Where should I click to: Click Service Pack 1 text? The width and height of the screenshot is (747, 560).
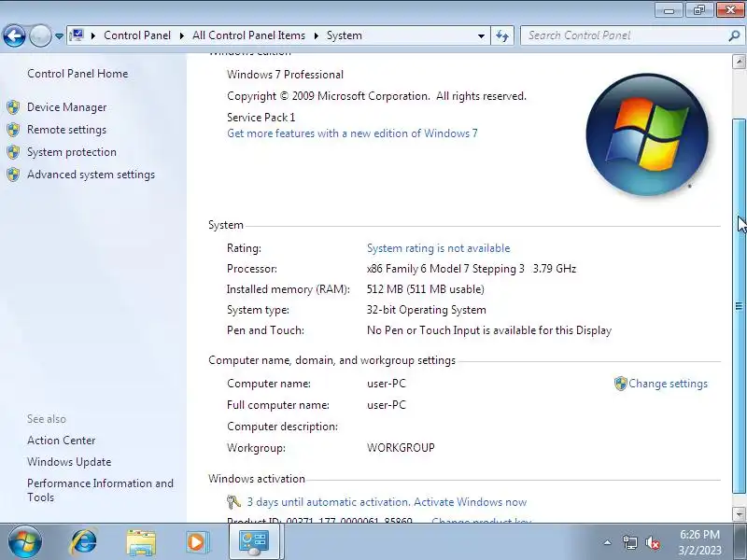point(261,118)
